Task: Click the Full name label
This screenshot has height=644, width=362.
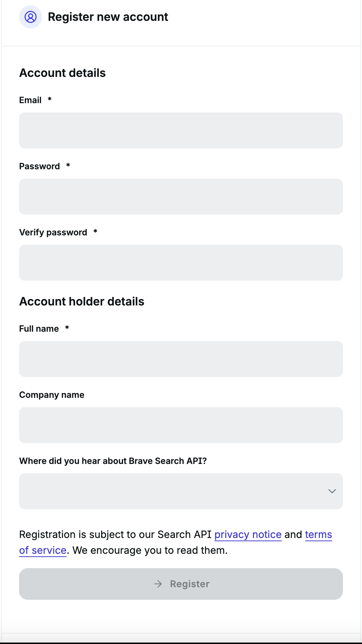Action: 39,329
